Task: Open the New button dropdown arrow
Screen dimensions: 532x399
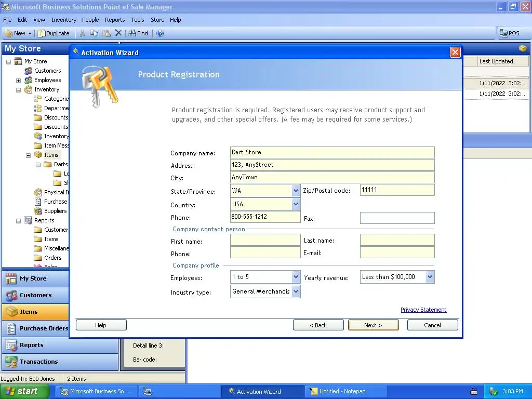Action: pyautogui.click(x=30, y=33)
